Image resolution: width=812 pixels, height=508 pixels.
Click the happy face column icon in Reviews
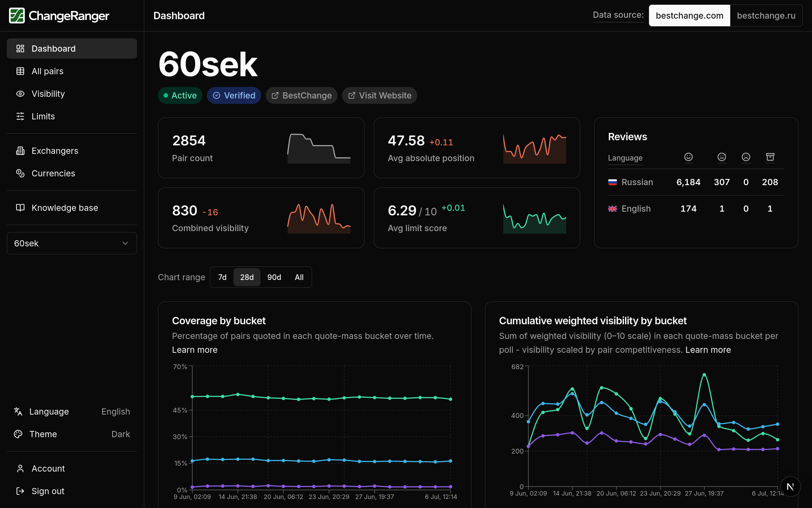coord(688,157)
